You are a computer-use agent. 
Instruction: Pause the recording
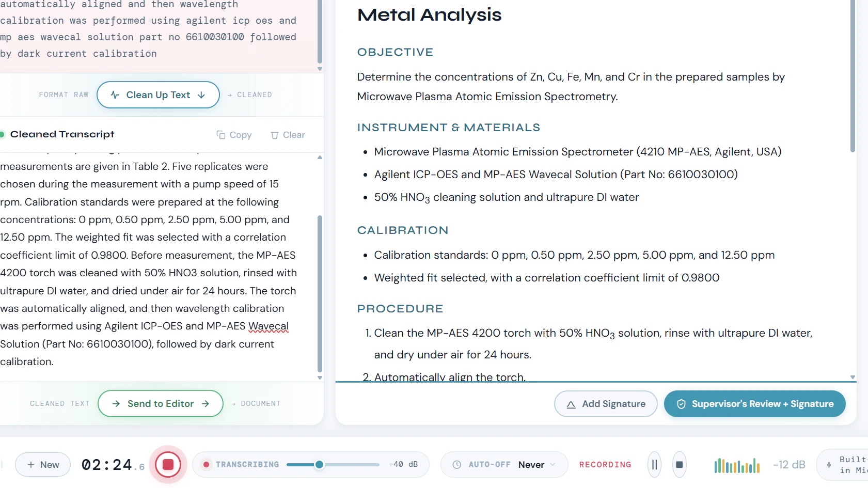(654, 464)
